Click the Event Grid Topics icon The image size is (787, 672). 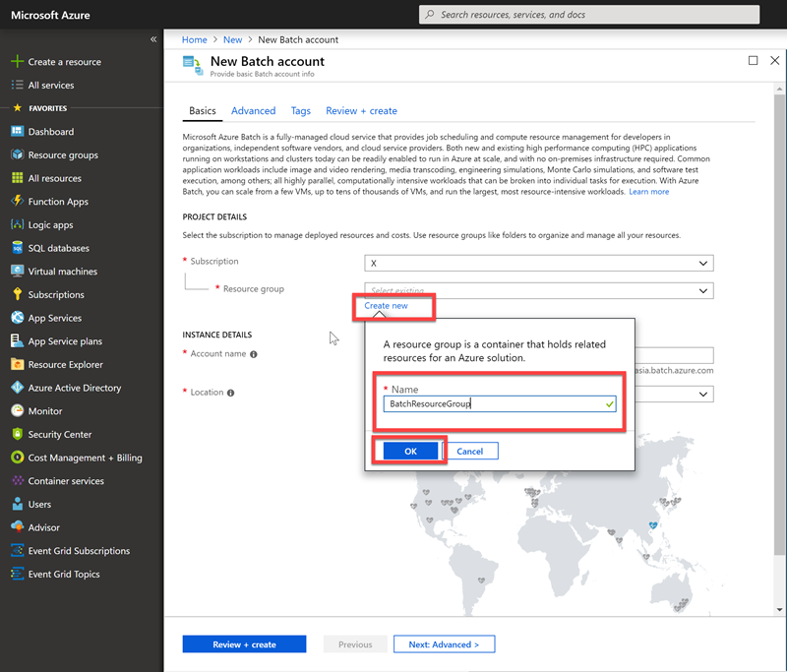pyautogui.click(x=17, y=574)
